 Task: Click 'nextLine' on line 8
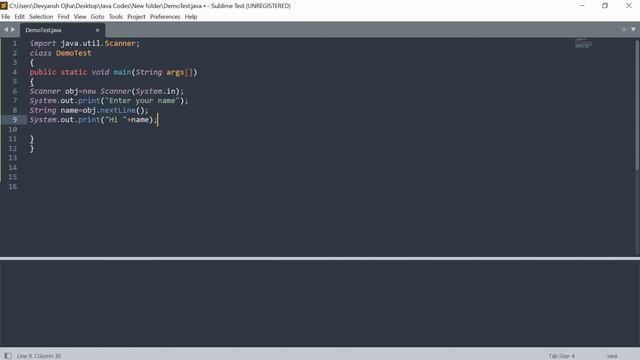[118, 110]
